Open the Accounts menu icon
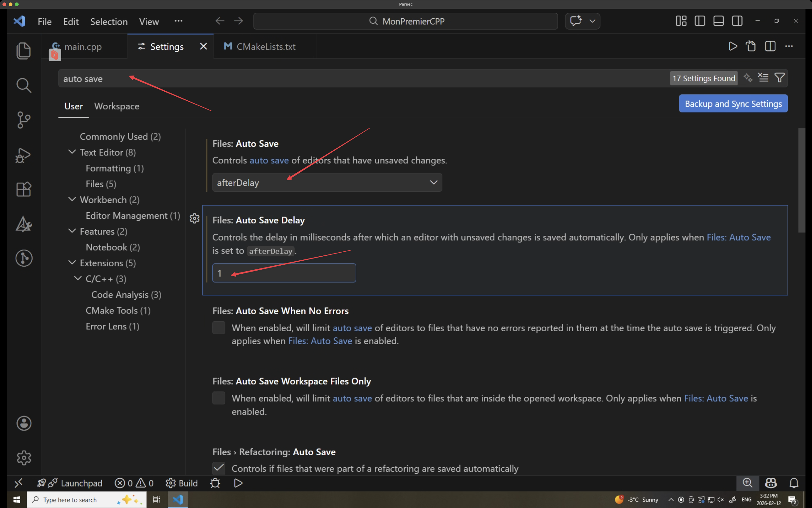812x508 pixels. (24, 423)
